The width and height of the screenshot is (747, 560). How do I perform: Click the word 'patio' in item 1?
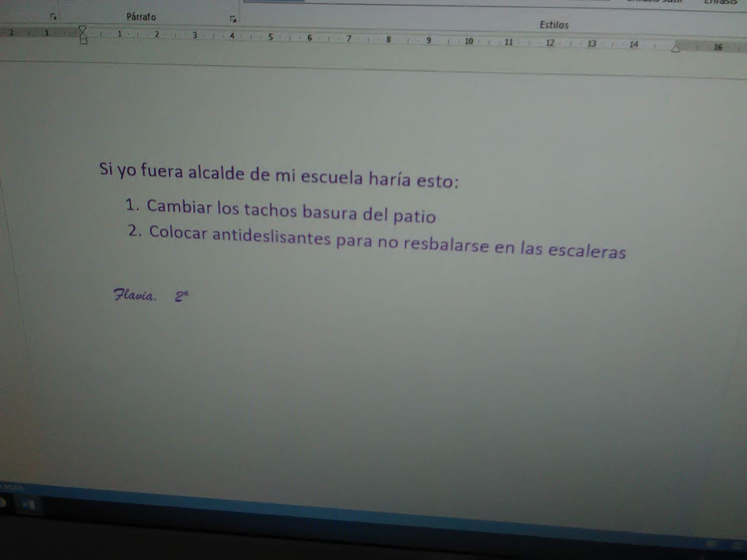coord(415,216)
